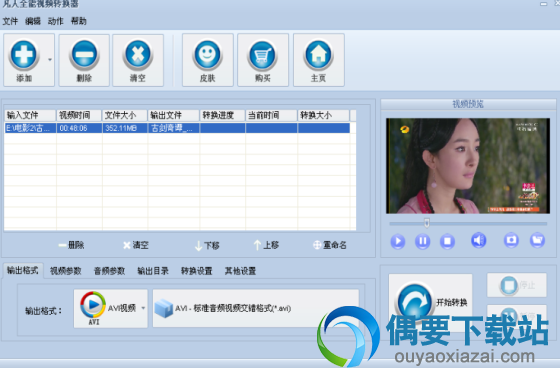
Task: Pause the video preview
Action: tap(422, 242)
